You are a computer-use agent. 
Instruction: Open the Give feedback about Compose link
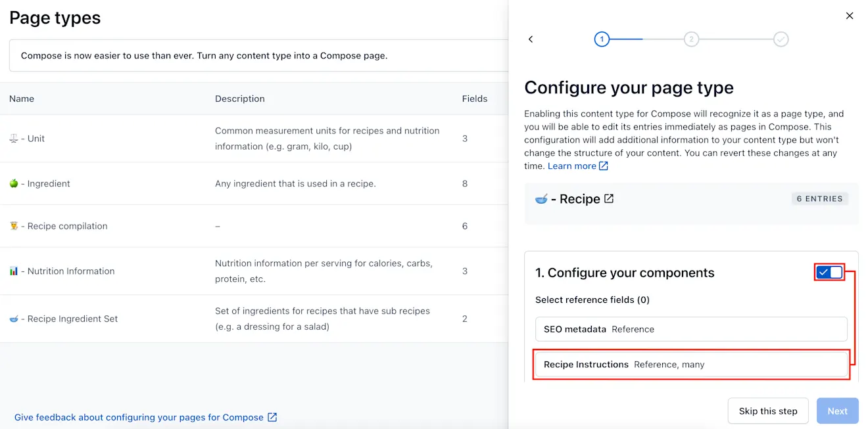click(139, 417)
